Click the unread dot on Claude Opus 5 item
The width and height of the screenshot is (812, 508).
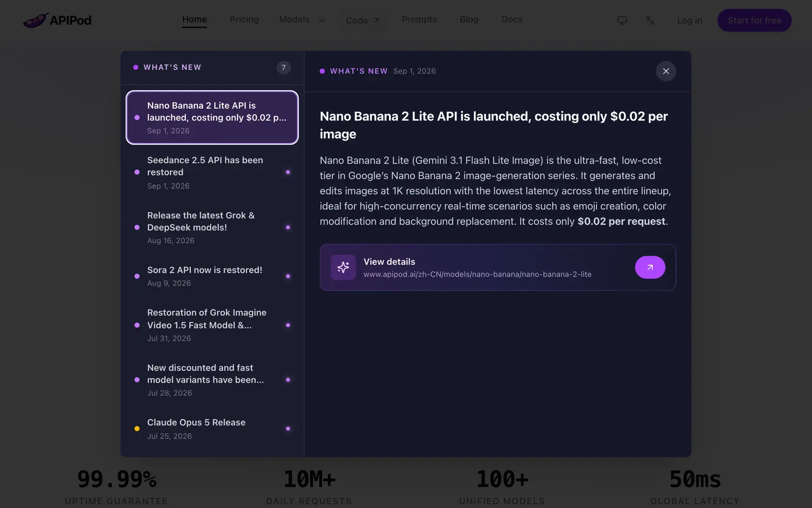click(288, 429)
